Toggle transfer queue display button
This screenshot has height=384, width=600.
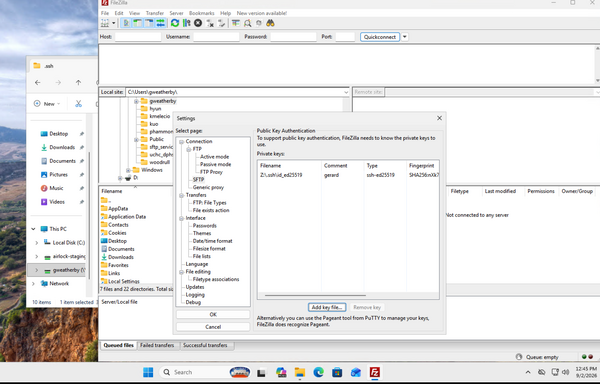[160, 23]
